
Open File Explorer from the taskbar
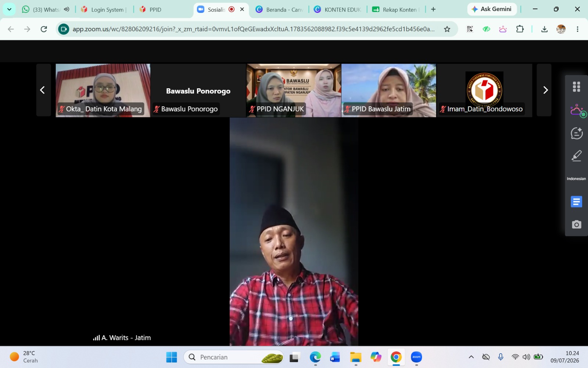355,357
